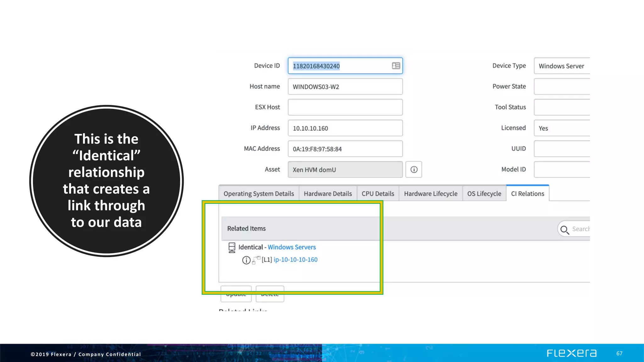Switch to the Hardware Details tab

point(328,194)
